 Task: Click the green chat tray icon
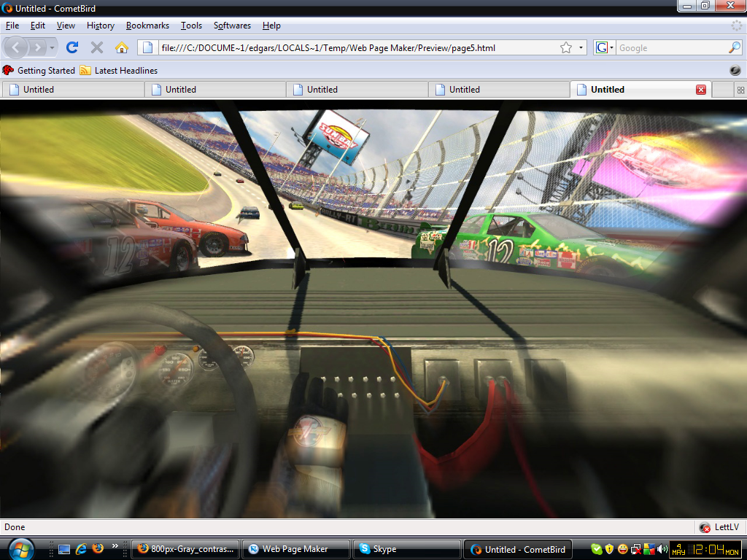[x=597, y=549]
